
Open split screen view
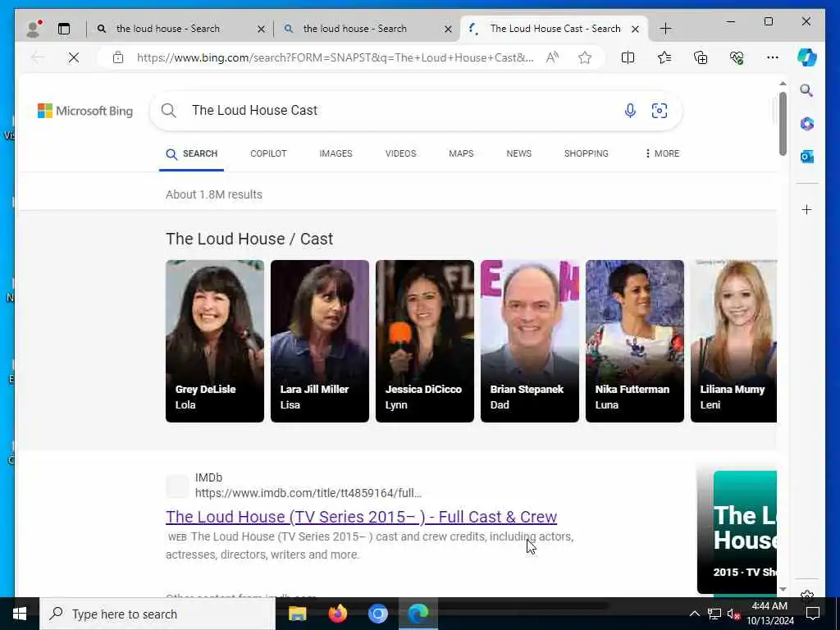point(628,57)
